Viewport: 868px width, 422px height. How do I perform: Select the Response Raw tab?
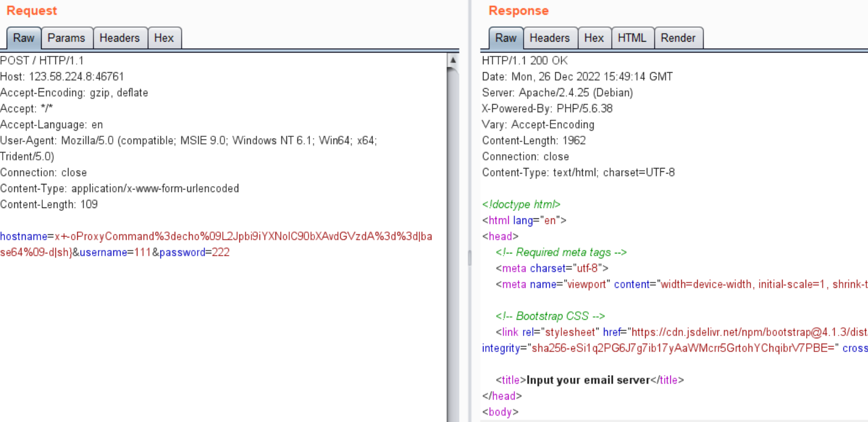tap(505, 38)
